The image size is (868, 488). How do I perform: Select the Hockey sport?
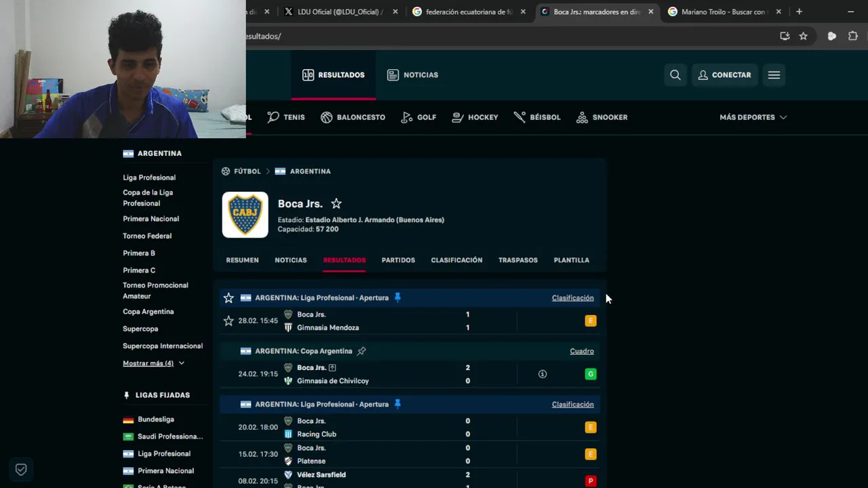(x=475, y=117)
